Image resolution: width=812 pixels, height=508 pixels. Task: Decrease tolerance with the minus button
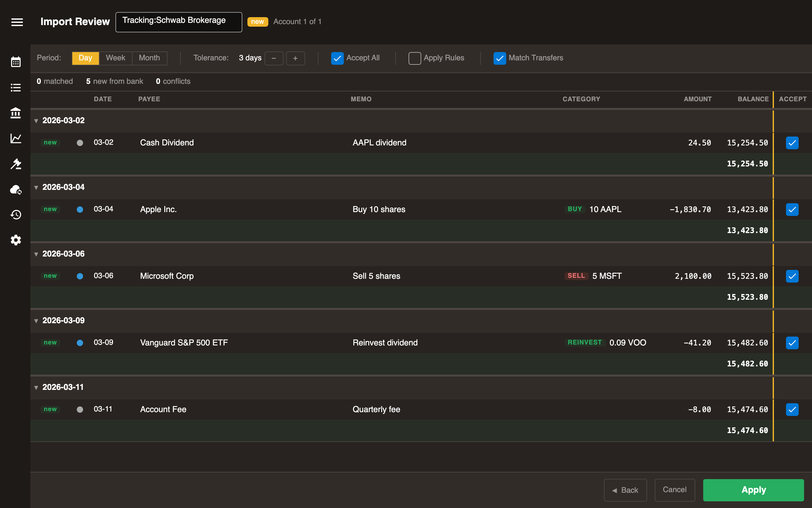(274, 58)
